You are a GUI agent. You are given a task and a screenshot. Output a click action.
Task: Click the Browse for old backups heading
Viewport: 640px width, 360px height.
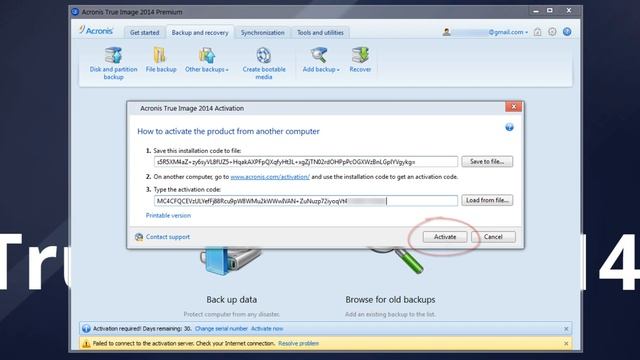click(390, 300)
